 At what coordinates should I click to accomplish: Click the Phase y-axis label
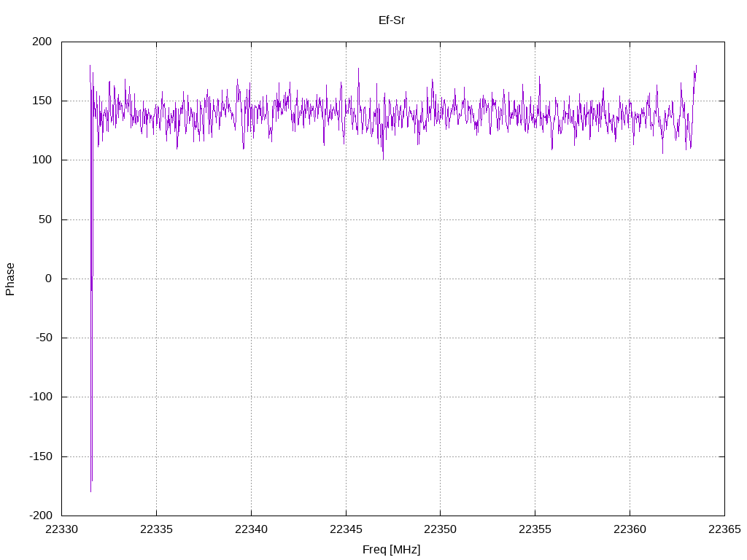tap(10, 279)
